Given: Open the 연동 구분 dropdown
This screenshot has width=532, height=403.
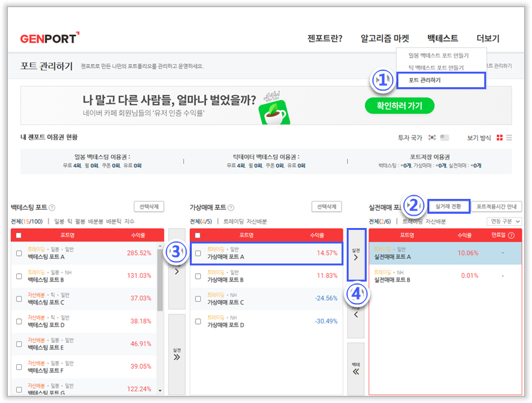Looking at the screenshot, I should (x=504, y=222).
